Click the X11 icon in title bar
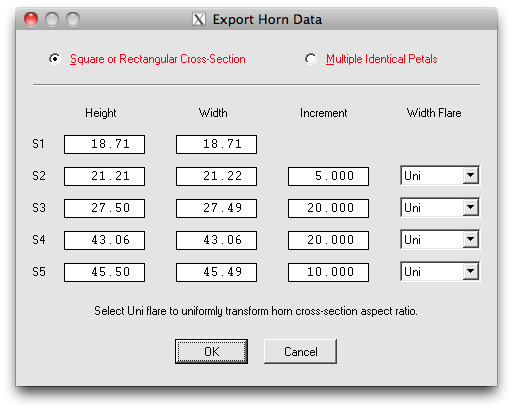Screen dimensions: 513x410 [x=199, y=19]
